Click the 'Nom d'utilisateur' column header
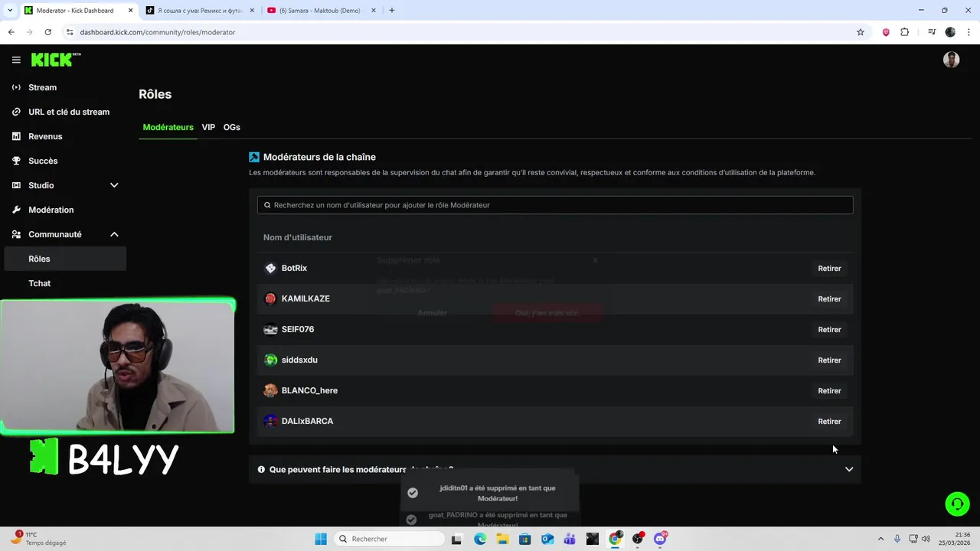This screenshot has height=551, width=980. tap(298, 237)
